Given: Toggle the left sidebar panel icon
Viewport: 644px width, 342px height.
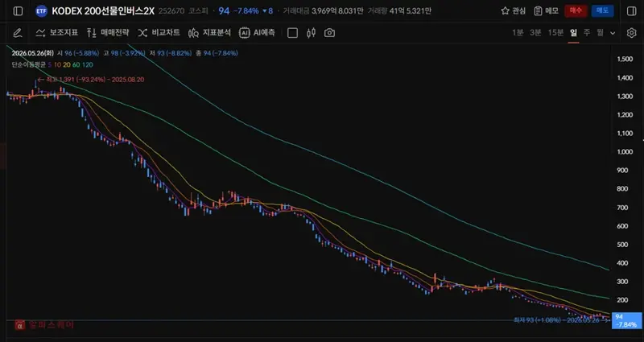Looking at the screenshot, I should point(18,11).
